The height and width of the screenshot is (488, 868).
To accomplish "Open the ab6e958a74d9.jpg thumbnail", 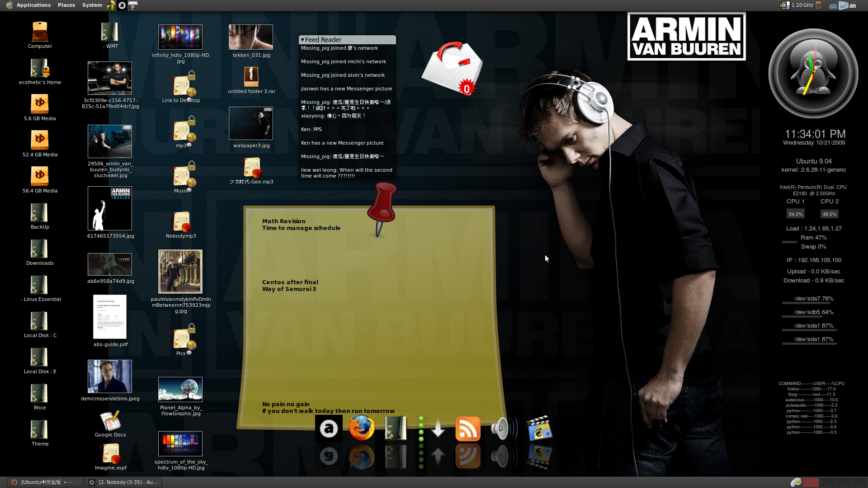I will point(110,264).
